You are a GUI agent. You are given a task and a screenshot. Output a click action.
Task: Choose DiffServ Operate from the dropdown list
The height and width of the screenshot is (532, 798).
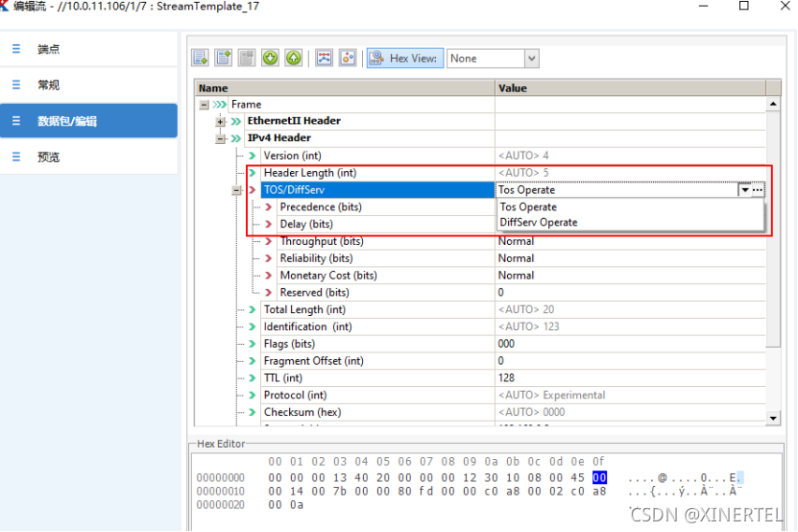tap(630, 223)
